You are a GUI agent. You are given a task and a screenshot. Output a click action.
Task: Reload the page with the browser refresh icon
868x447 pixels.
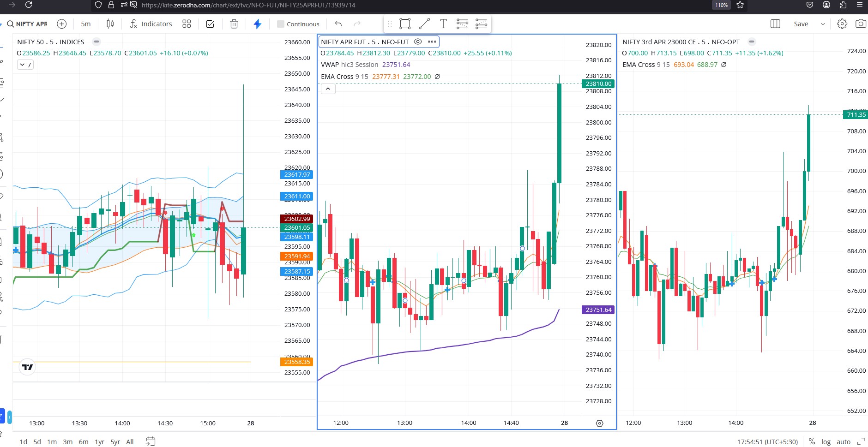pyautogui.click(x=29, y=5)
